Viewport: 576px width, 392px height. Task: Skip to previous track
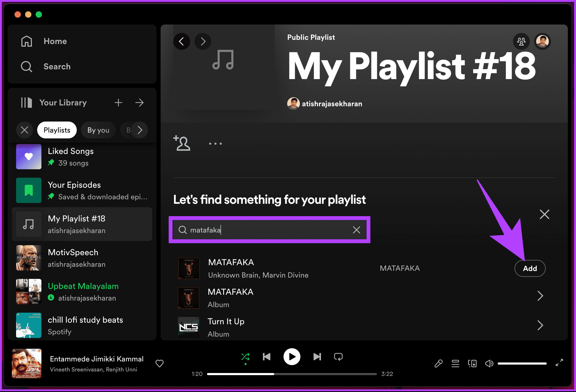(x=267, y=357)
